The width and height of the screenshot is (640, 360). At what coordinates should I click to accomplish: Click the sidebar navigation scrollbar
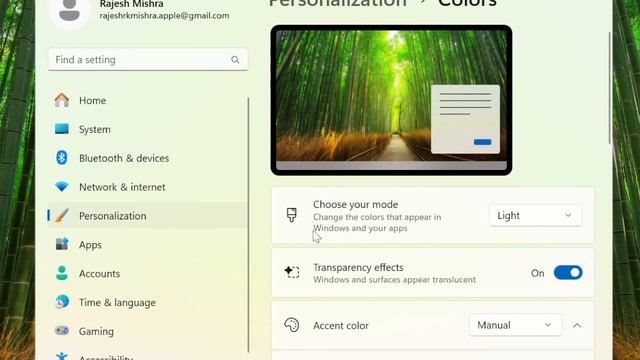(249, 224)
